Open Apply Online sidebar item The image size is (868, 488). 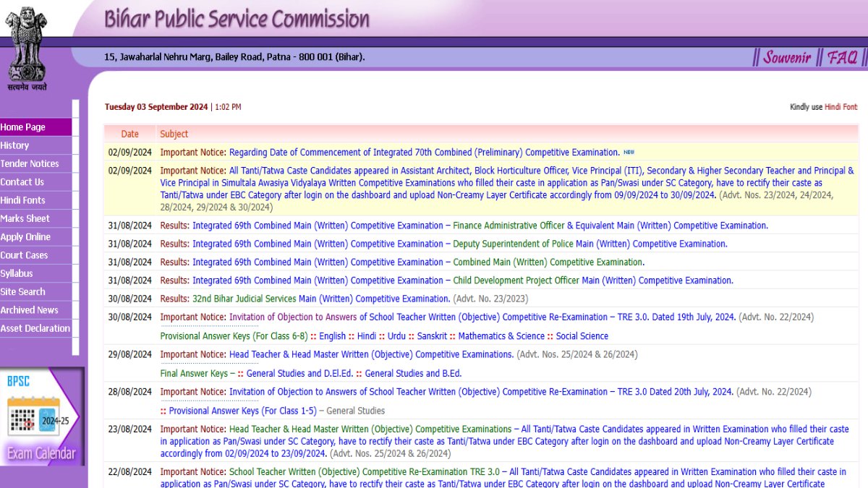25,237
